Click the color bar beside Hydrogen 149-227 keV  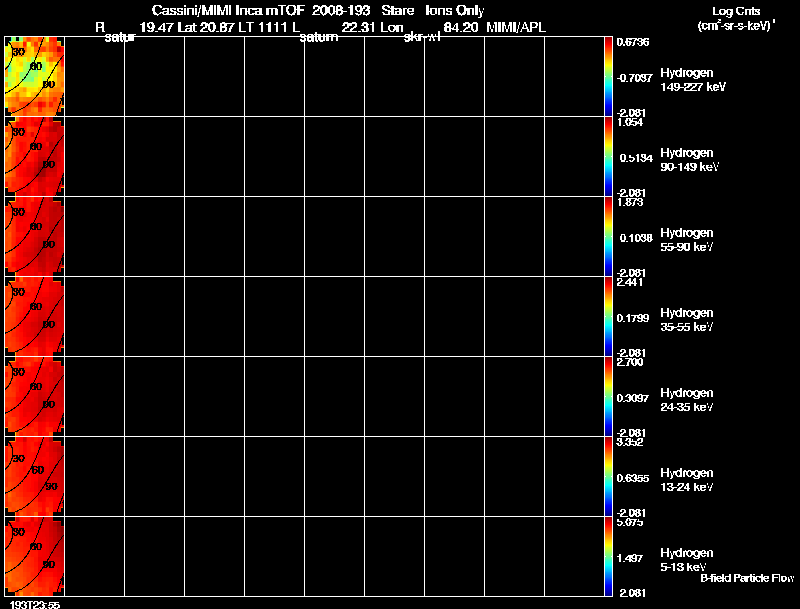pyautogui.click(x=608, y=76)
